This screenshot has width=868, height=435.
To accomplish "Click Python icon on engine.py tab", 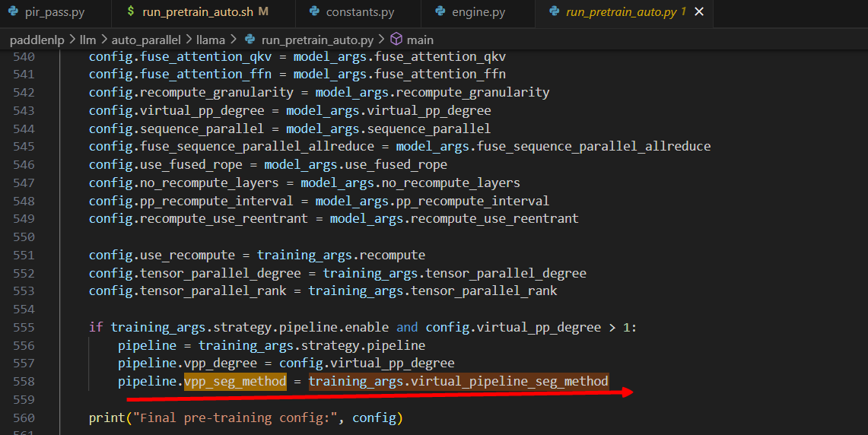I will 440,11.
